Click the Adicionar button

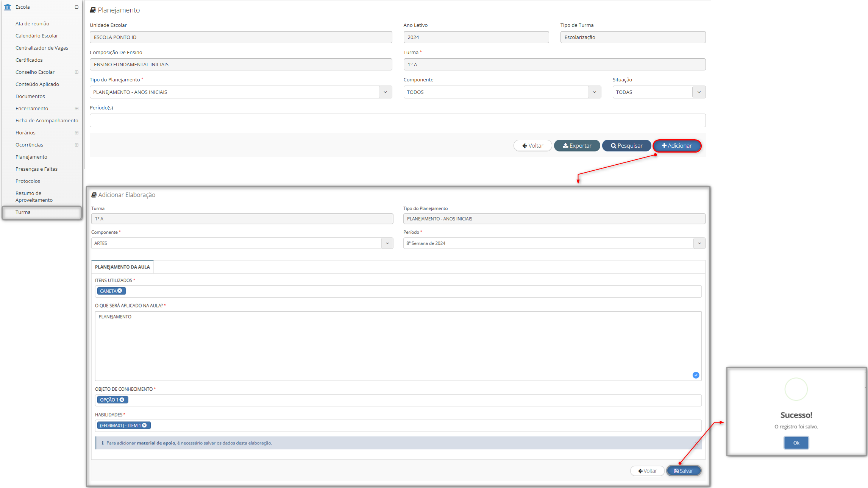(x=677, y=146)
